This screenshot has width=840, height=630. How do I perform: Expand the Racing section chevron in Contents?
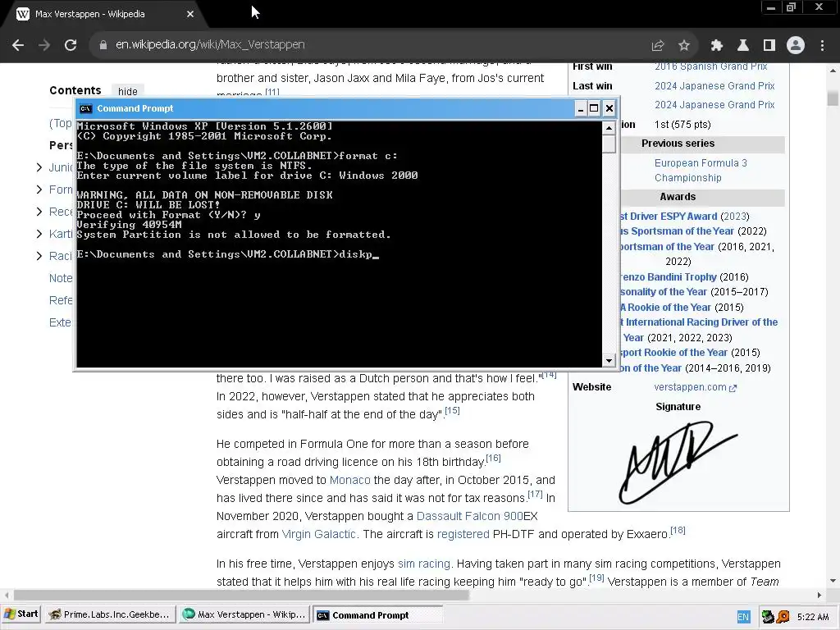(x=39, y=256)
